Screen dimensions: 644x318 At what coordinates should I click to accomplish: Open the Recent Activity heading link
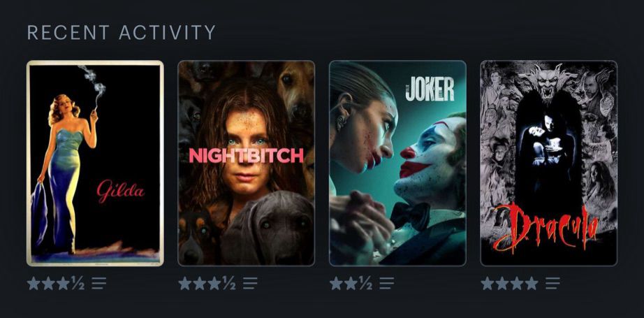[122, 32]
